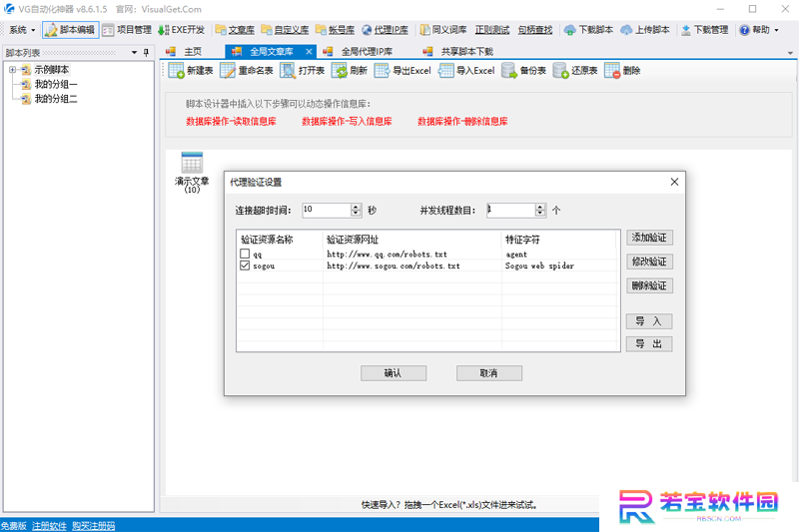Viewport: 799px width, 532px height.
Task: Select 我的分组二 in script list
Action: pyautogui.click(x=56, y=99)
